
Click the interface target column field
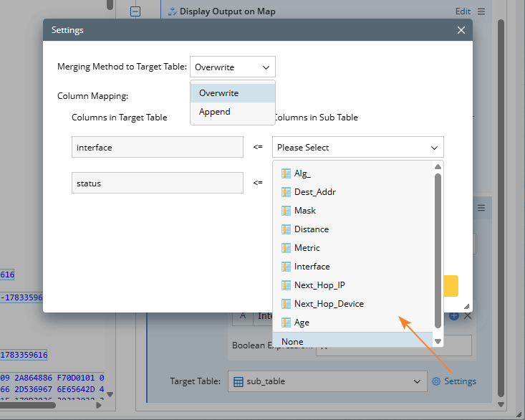(x=158, y=148)
